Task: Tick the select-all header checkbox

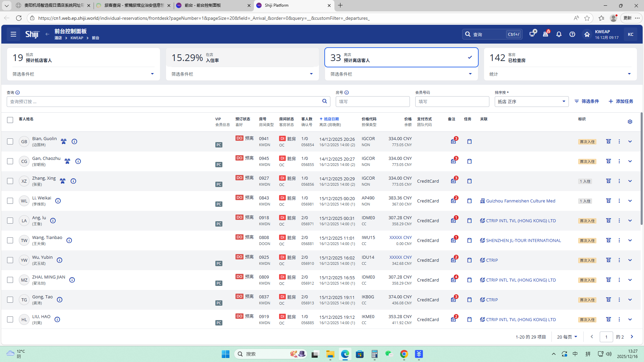Action: 10,120
